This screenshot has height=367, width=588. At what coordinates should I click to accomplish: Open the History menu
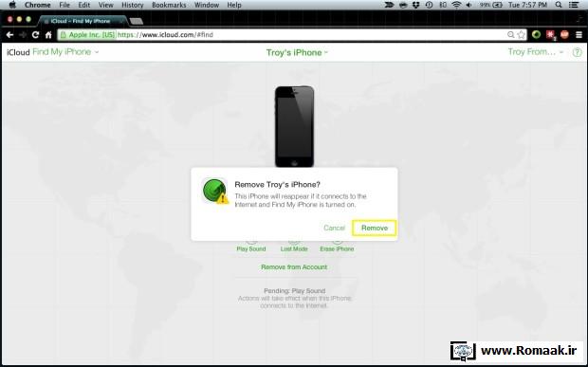click(x=133, y=5)
